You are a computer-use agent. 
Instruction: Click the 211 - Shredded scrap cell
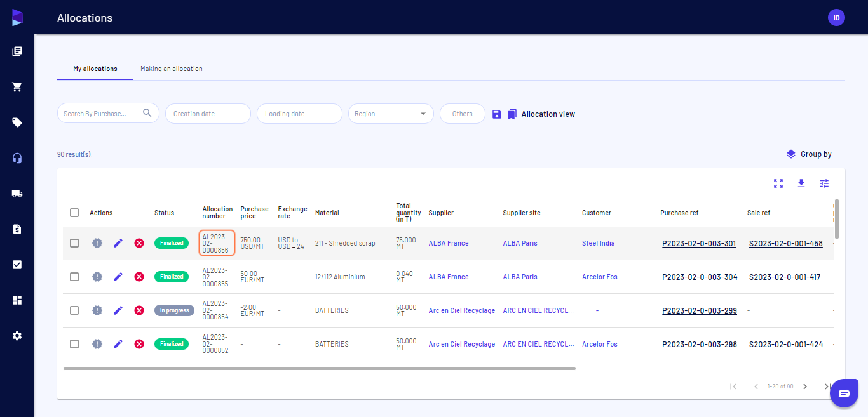(345, 243)
